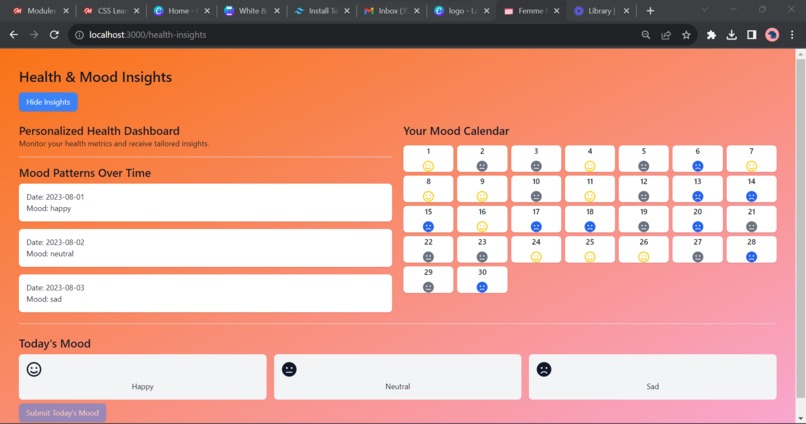Open the 2023-08-03 sad mood entry
This screenshot has height=424, width=806.
pos(205,293)
